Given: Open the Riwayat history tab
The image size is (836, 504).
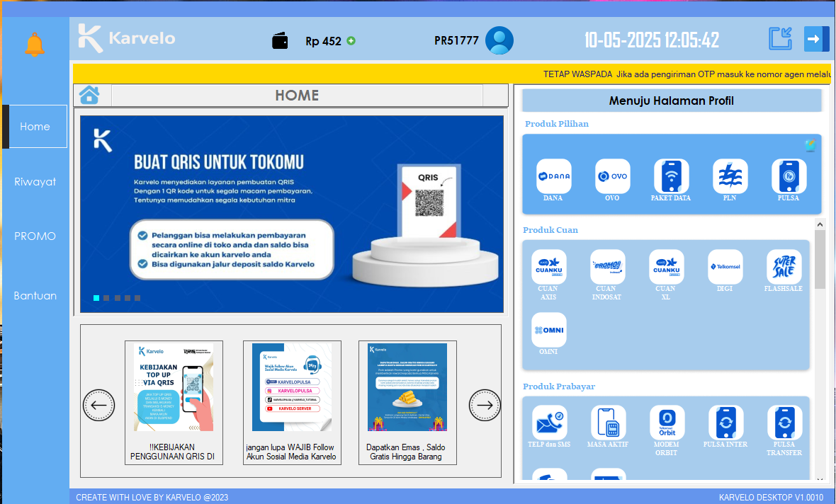Looking at the screenshot, I should tap(35, 182).
